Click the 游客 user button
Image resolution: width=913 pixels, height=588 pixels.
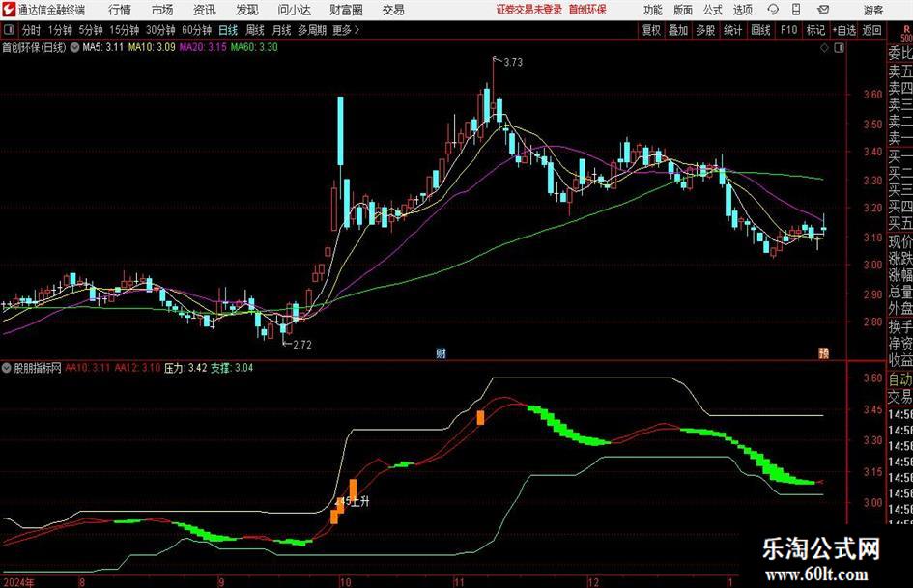pos(873,10)
